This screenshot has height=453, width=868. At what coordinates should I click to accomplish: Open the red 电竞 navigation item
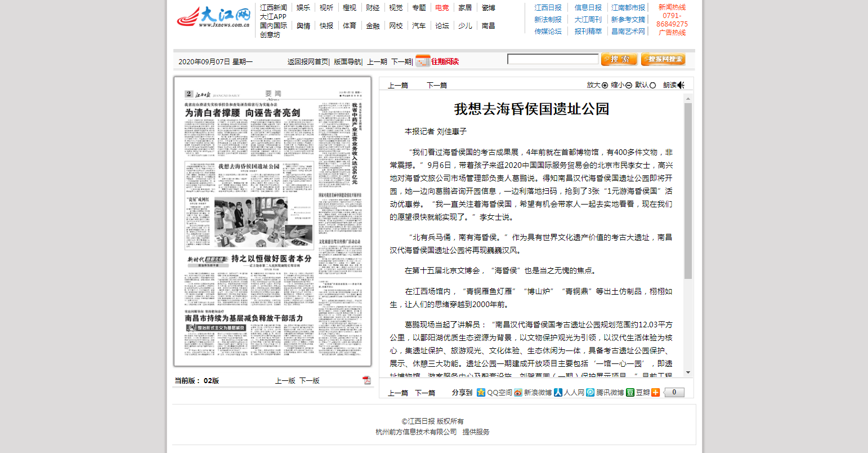pos(442,8)
